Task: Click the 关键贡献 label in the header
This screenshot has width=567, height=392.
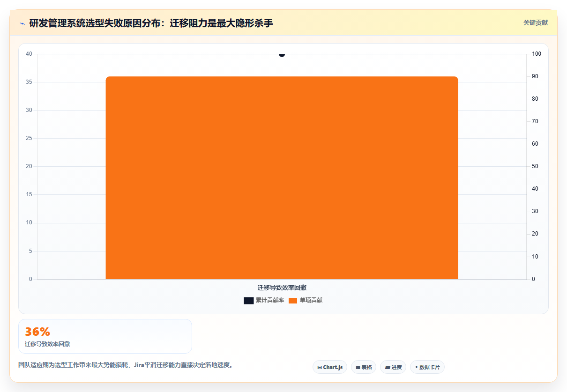Action: point(536,22)
